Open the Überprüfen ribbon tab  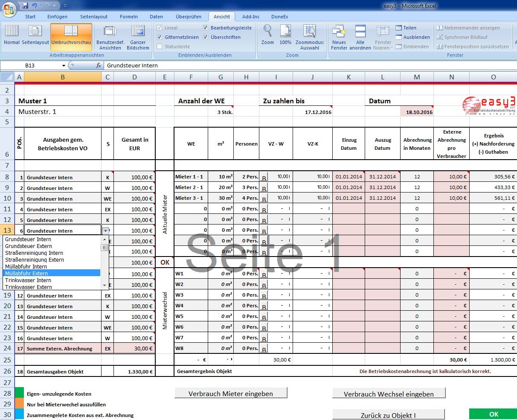(x=189, y=17)
